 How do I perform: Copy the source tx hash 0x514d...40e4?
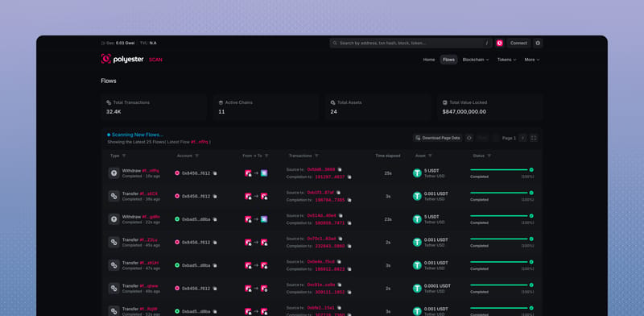click(341, 215)
